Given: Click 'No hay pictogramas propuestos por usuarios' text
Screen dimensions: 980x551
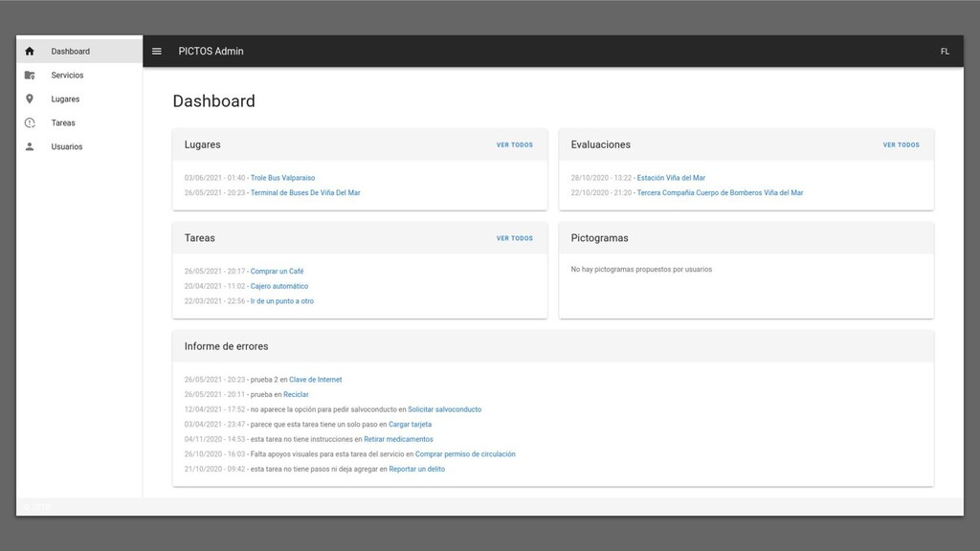Looking at the screenshot, I should [641, 270].
